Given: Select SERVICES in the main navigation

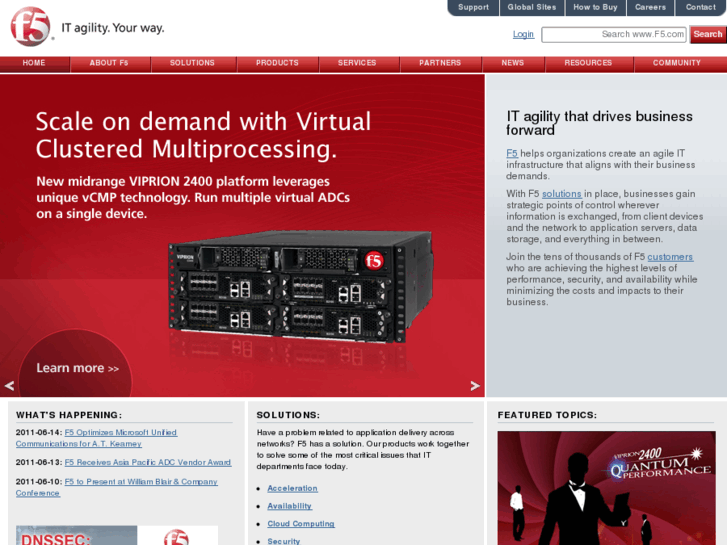Looking at the screenshot, I should pyautogui.click(x=357, y=64).
